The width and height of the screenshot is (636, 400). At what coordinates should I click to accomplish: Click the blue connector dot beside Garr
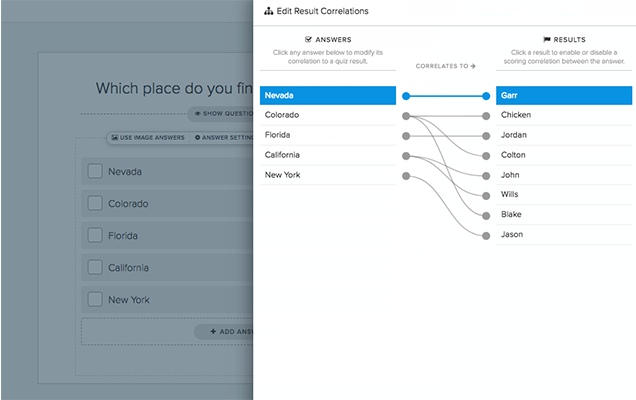tap(486, 96)
